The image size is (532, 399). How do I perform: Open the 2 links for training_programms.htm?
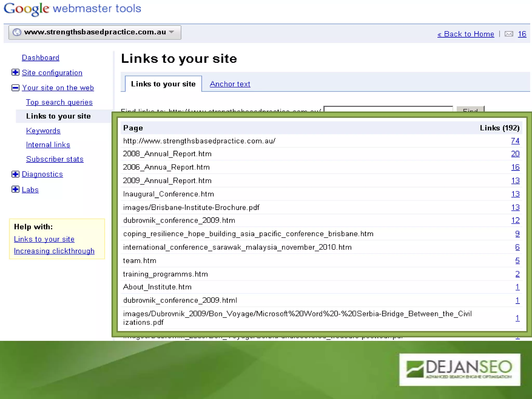coord(517,274)
